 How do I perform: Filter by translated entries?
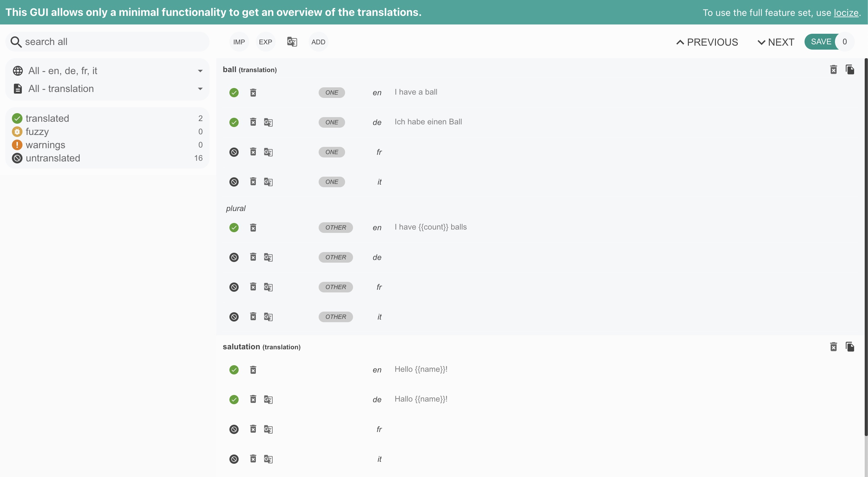47,118
